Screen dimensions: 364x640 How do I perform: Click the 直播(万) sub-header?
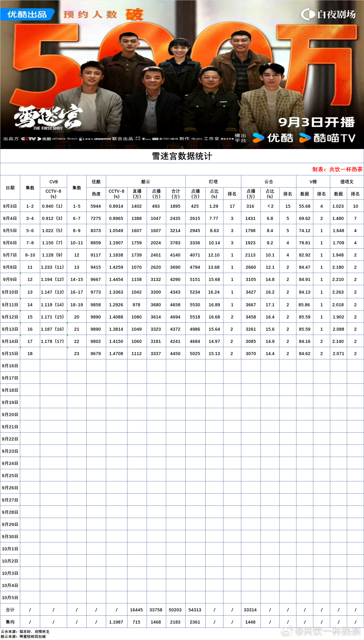point(137,194)
